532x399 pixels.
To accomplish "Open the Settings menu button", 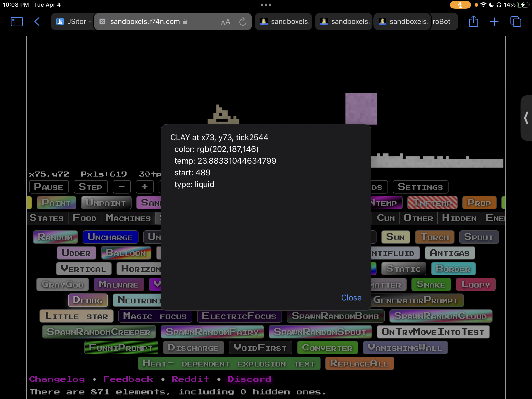I will 420,187.
